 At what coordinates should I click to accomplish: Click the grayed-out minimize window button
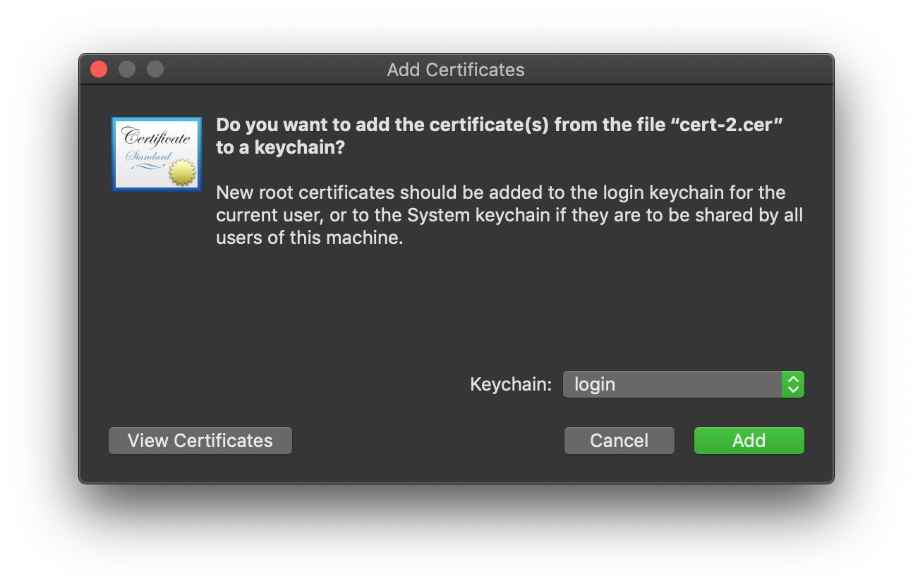click(127, 69)
